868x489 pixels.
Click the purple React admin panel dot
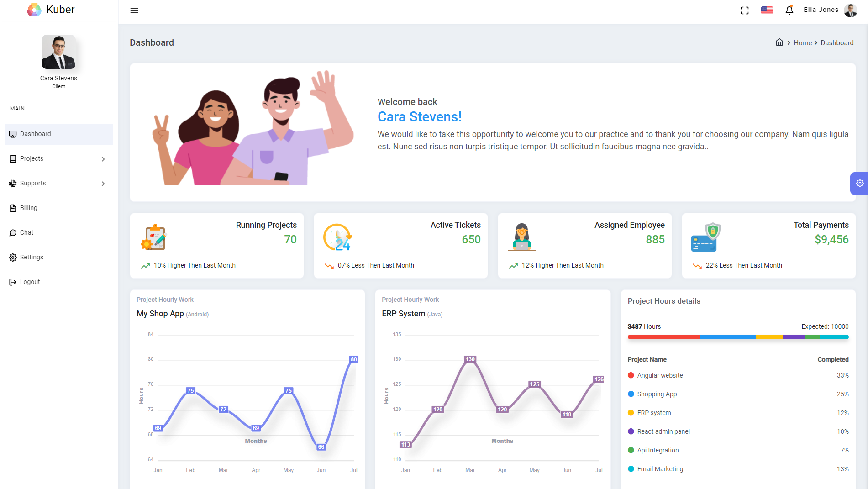click(x=631, y=431)
